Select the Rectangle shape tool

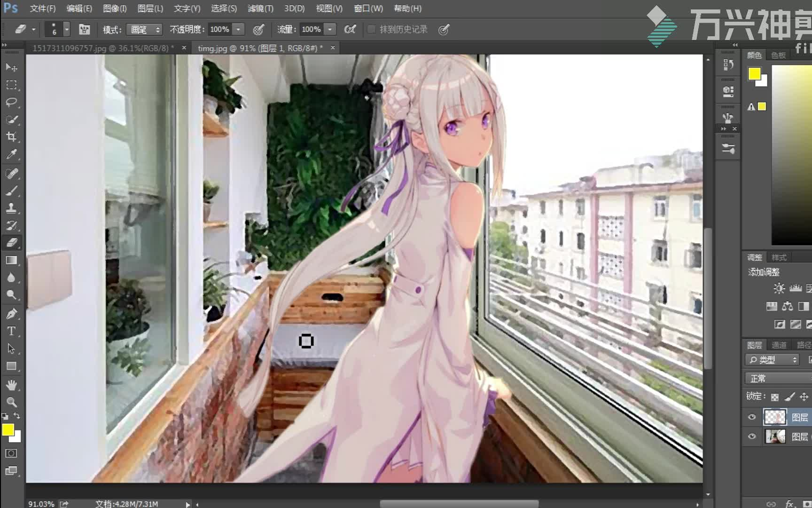click(11, 366)
